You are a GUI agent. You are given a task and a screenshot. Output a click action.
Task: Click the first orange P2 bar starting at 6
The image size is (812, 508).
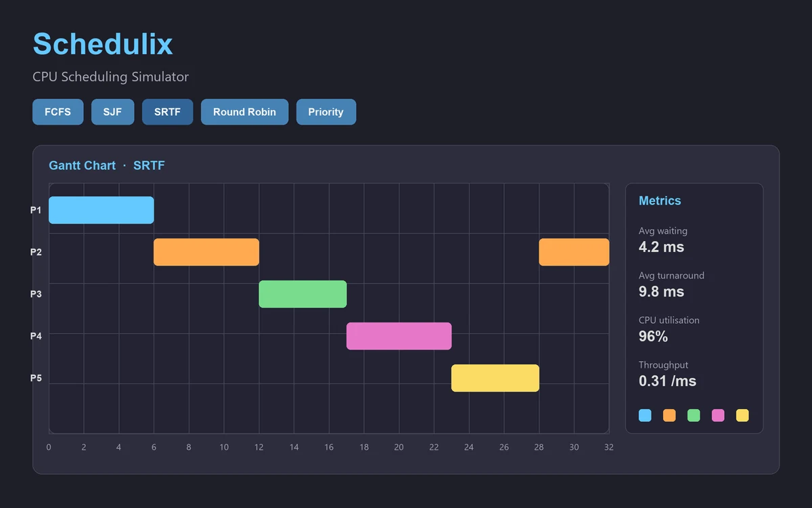point(206,252)
